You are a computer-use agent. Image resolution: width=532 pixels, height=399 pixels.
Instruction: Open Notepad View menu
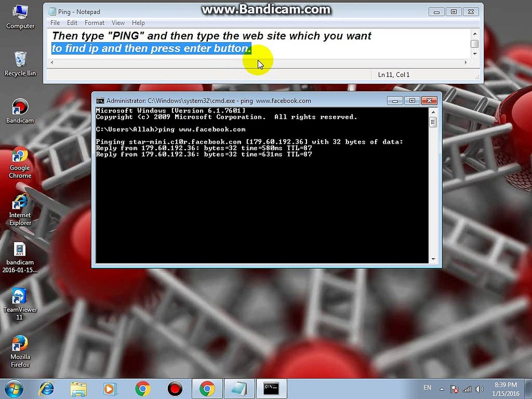(118, 23)
